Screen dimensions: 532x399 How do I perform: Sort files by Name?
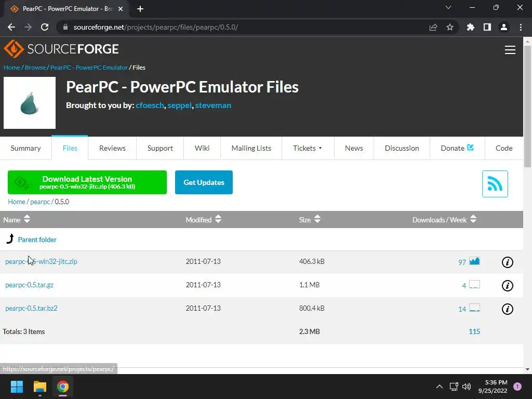point(17,220)
